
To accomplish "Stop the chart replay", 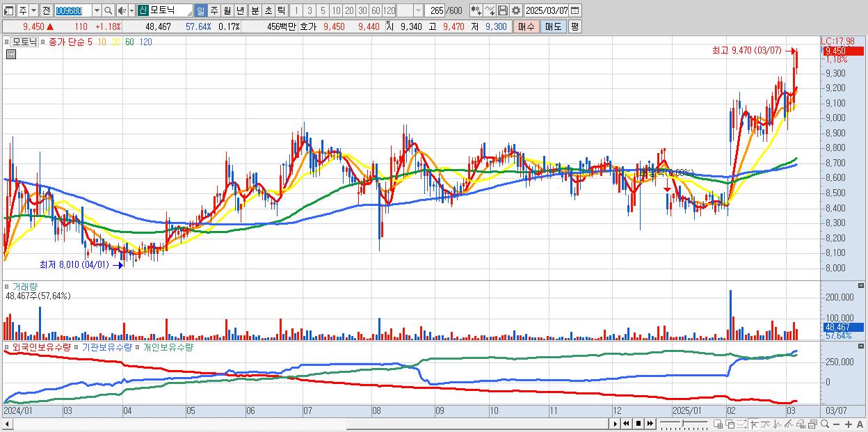I will (638, 424).
